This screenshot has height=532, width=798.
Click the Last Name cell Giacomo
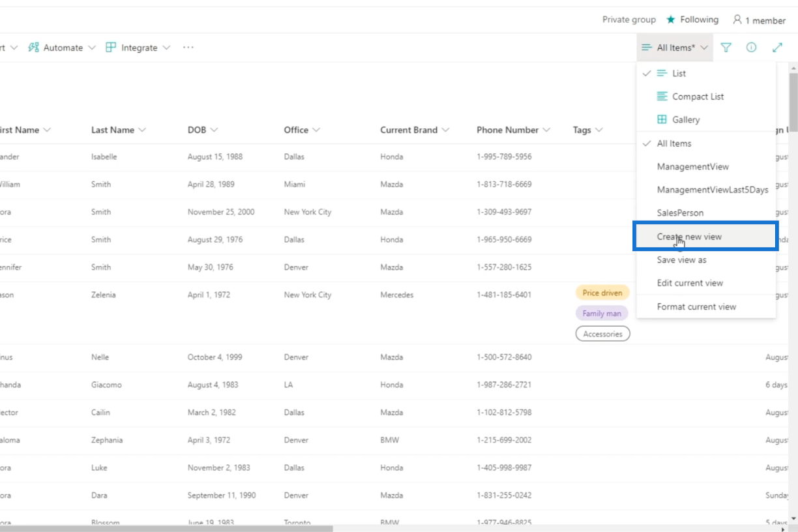[x=106, y=385]
